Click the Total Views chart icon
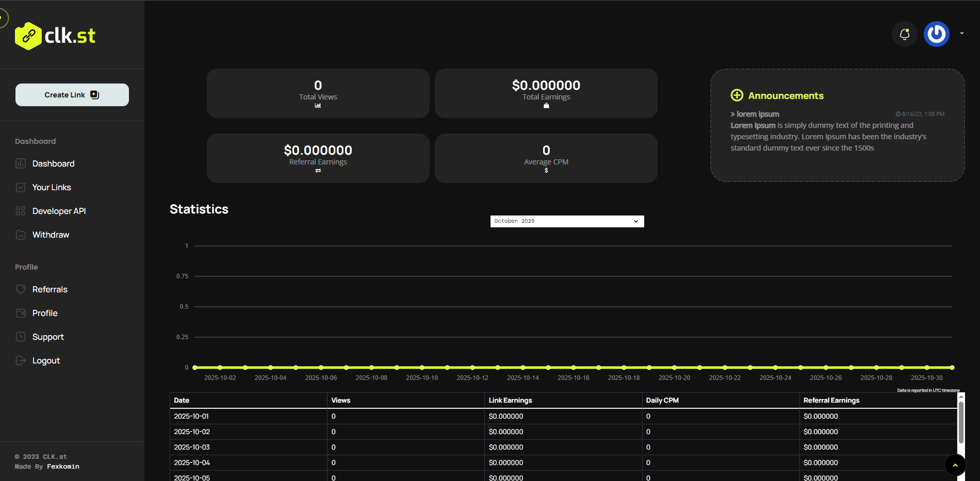This screenshot has width=980, height=481. tap(318, 106)
